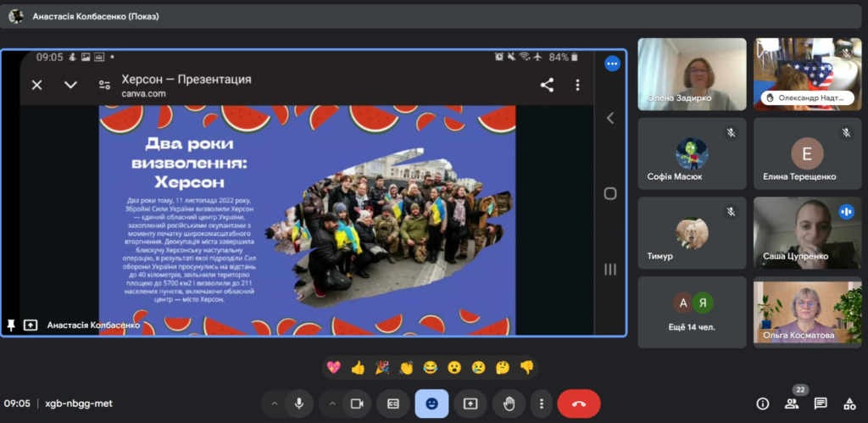Close the Херсон presentation with X
This screenshot has width=868, height=423.
tap(36, 85)
